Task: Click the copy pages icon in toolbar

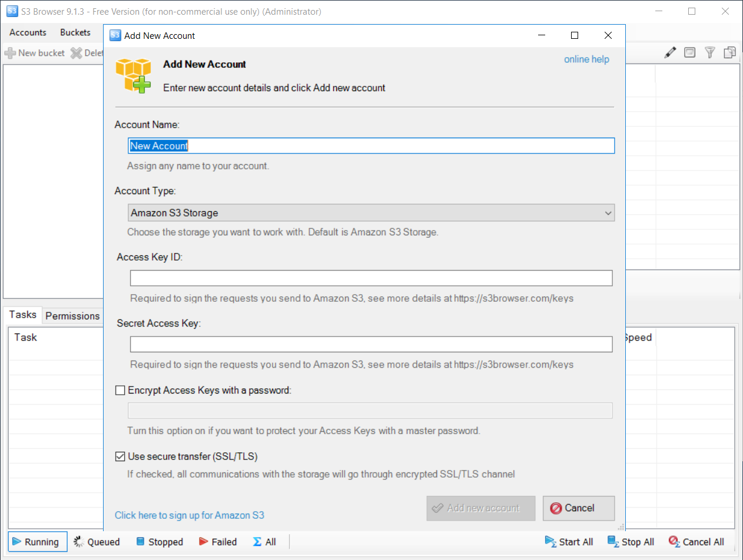Action: coord(730,52)
